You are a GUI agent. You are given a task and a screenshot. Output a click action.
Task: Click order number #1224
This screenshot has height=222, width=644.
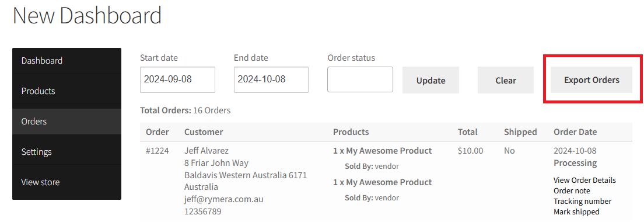(x=157, y=151)
